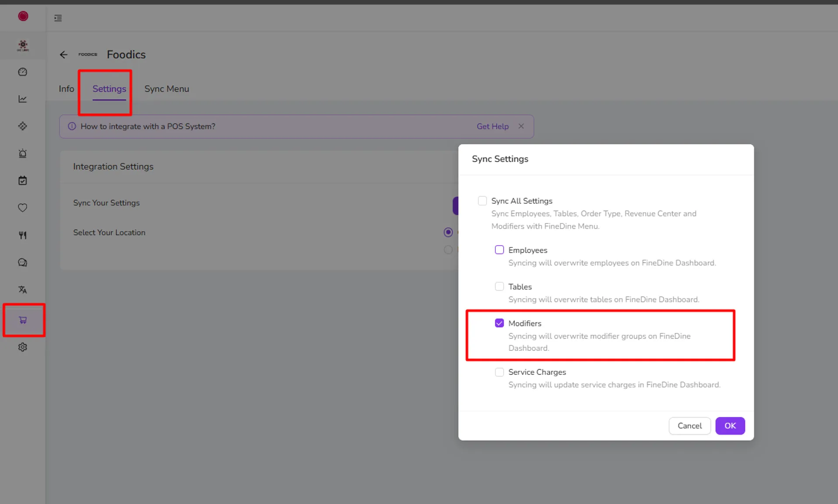
Task: Click the Select Your Location label
Action: [109, 233]
